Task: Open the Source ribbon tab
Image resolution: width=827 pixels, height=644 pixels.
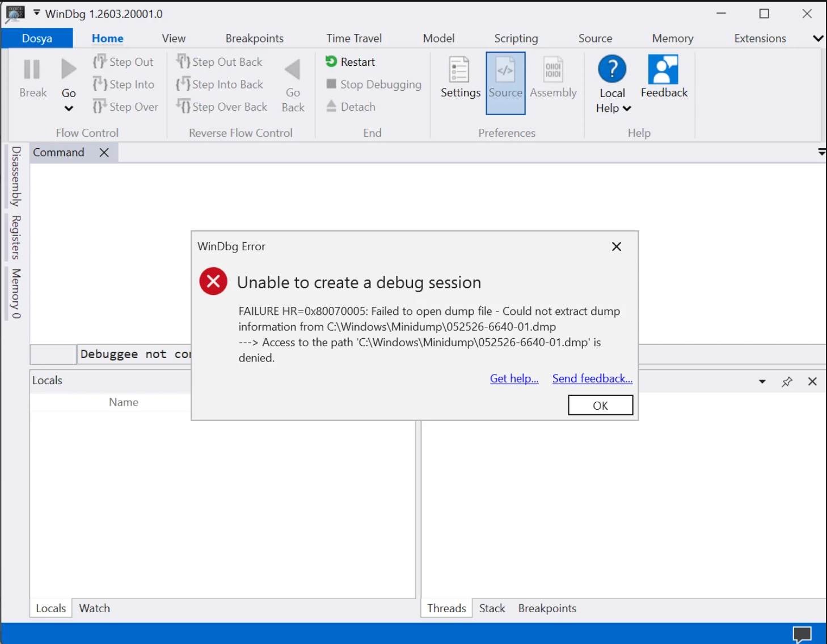Action: coord(595,39)
